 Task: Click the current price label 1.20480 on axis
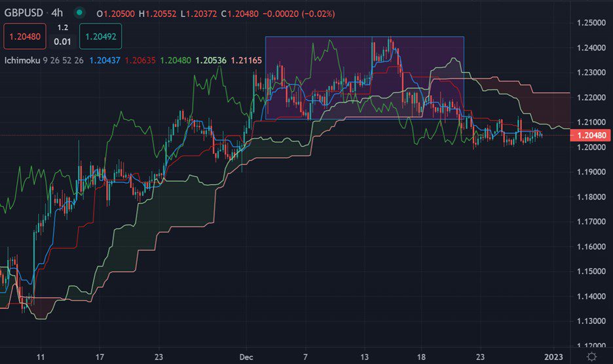591,136
